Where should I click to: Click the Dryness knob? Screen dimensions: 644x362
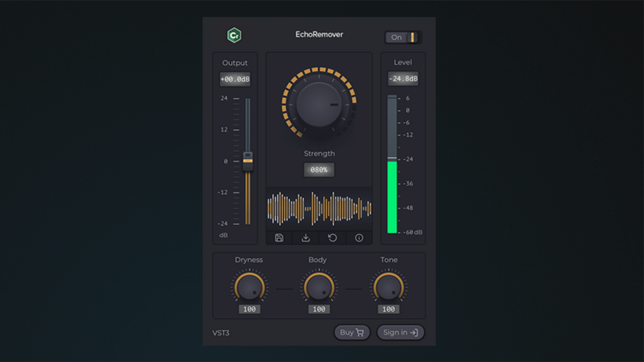[x=249, y=288]
